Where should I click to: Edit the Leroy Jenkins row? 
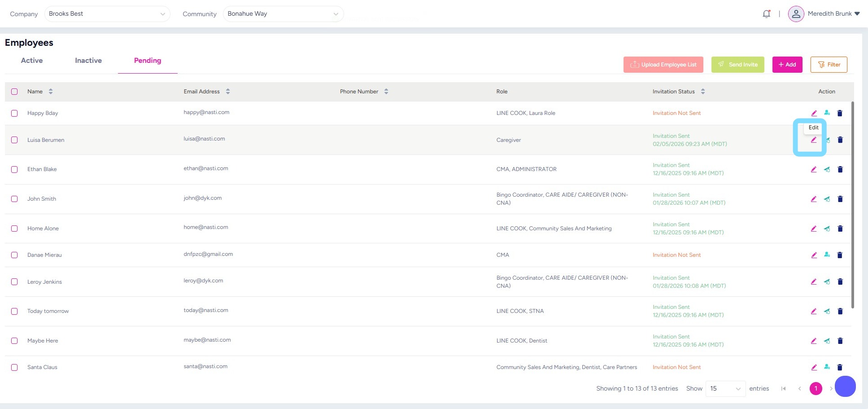coord(813,282)
